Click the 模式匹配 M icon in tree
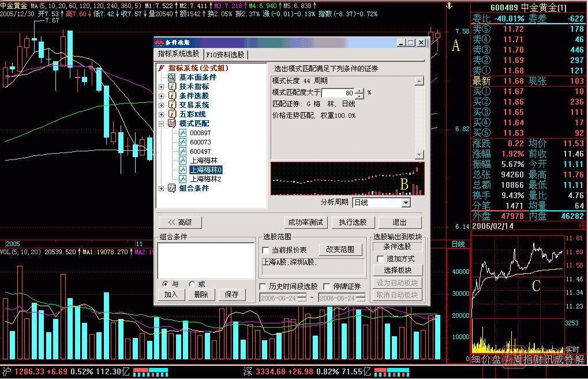The image size is (588, 379). 171,124
